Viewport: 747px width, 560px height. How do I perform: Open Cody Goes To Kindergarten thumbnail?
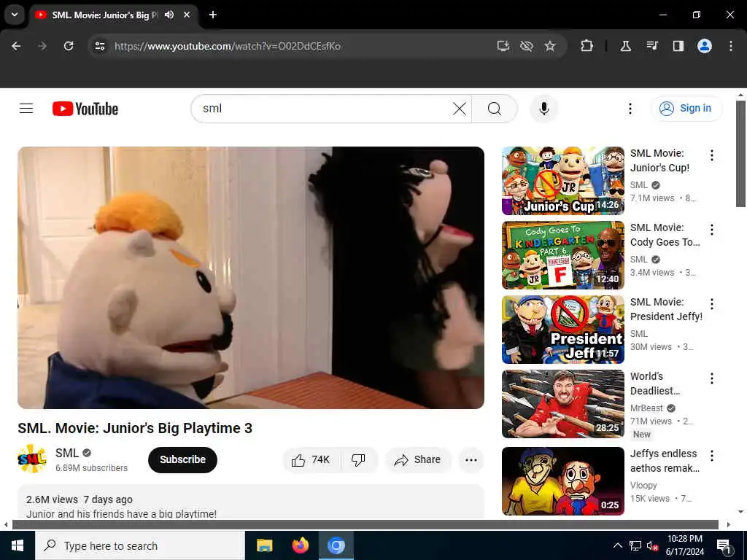click(x=562, y=254)
